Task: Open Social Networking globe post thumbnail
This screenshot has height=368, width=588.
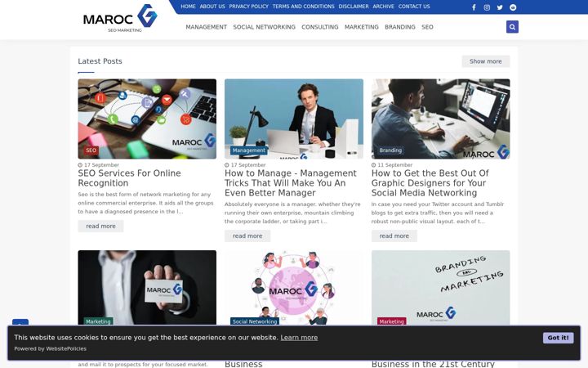Action: [294, 288]
